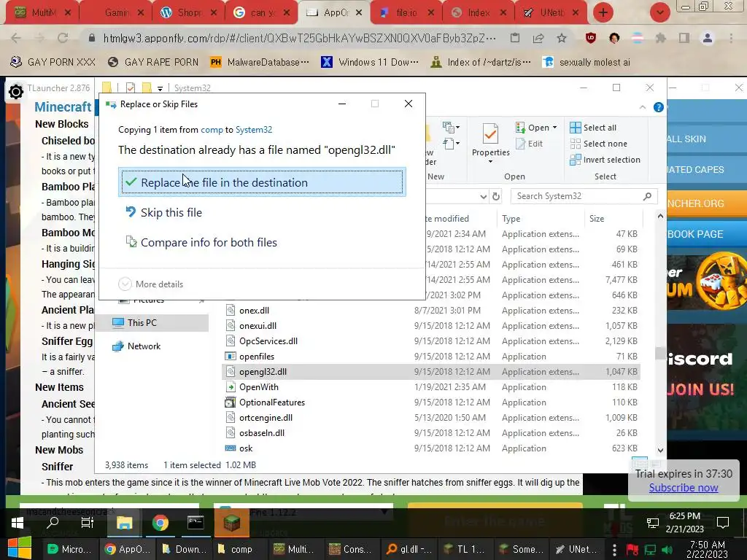Click Select none in the ribbon
Screen dimensions: 747x560
point(598,144)
